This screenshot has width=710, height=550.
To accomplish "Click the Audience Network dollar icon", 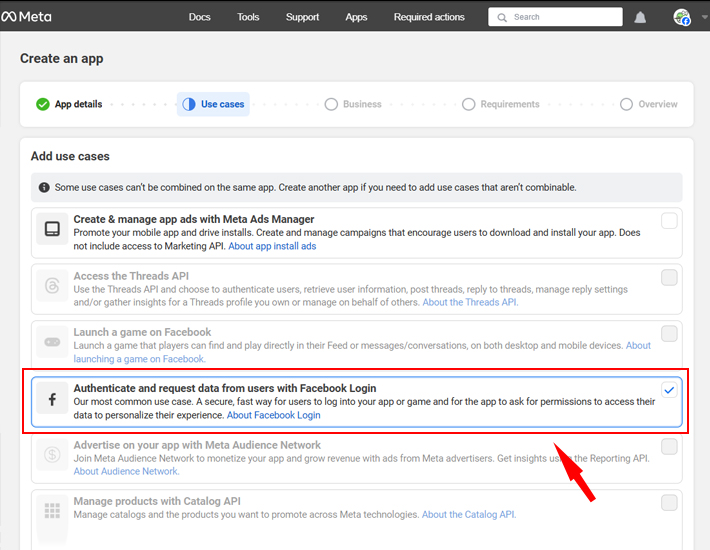I will tap(52, 454).
